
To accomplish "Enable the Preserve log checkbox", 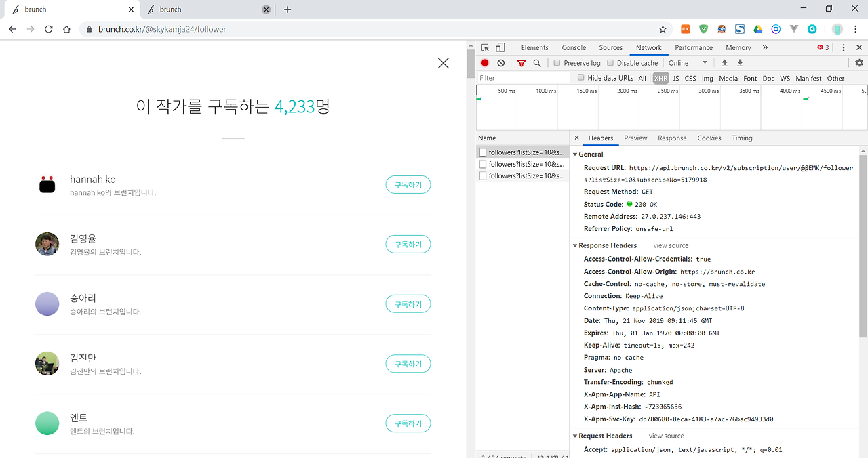I will click(x=557, y=63).
